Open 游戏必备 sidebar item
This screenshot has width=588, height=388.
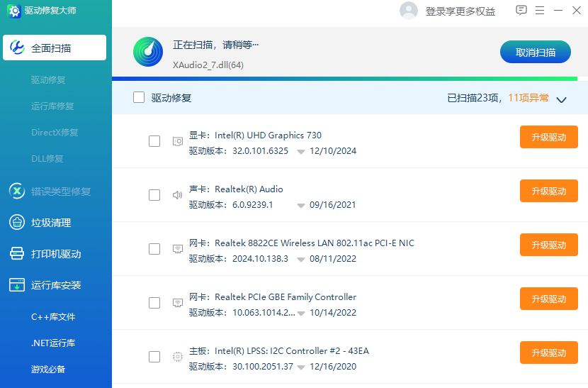(48, 370)
